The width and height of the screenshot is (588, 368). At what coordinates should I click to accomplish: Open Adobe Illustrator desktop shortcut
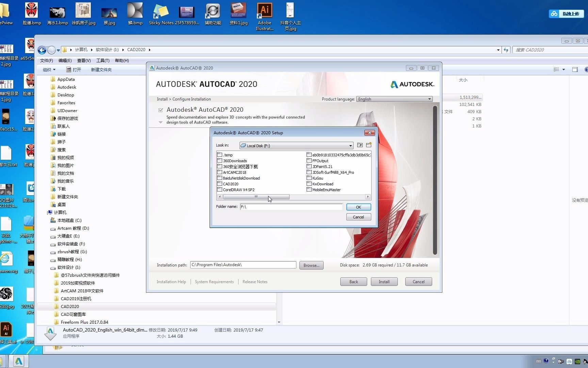(264, 16)
